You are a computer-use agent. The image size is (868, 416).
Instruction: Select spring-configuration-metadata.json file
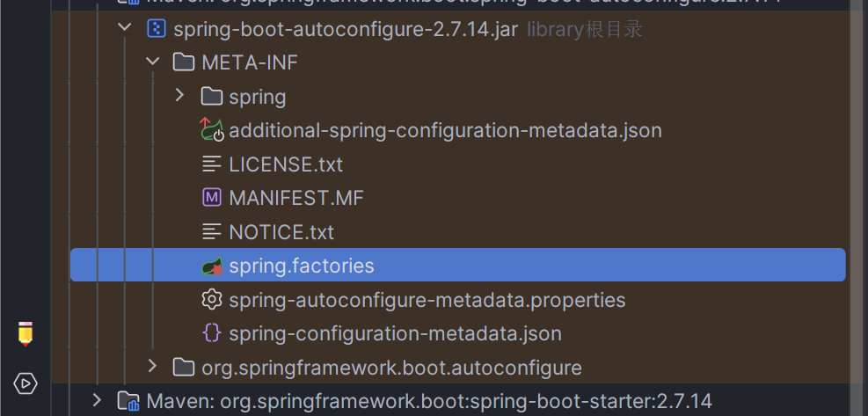(x=395, y=333)
